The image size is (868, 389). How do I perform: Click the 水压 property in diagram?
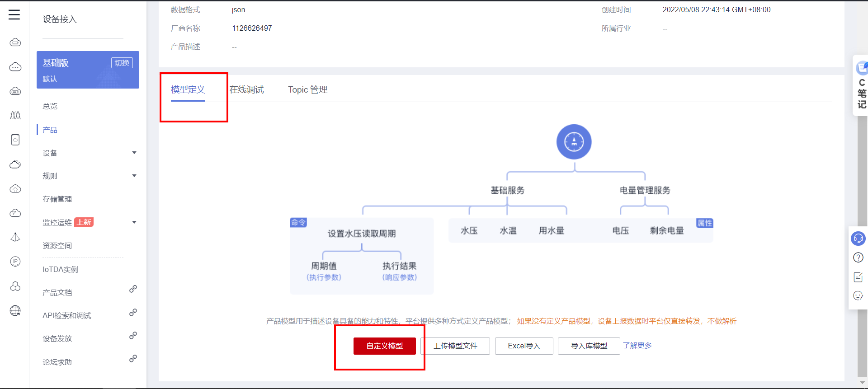coord(469,231)
